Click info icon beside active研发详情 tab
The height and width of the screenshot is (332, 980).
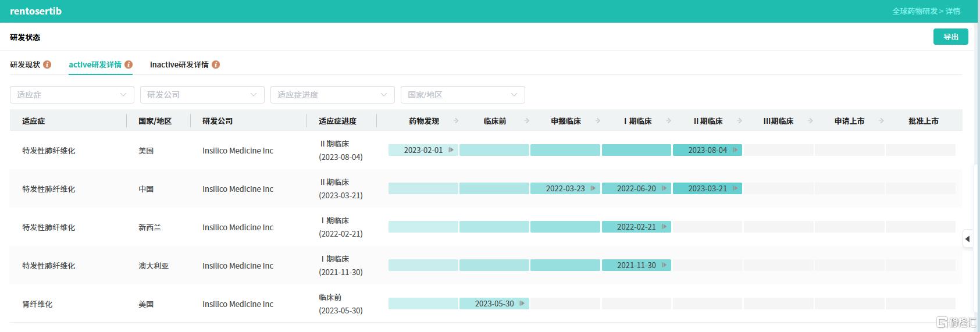129,65
